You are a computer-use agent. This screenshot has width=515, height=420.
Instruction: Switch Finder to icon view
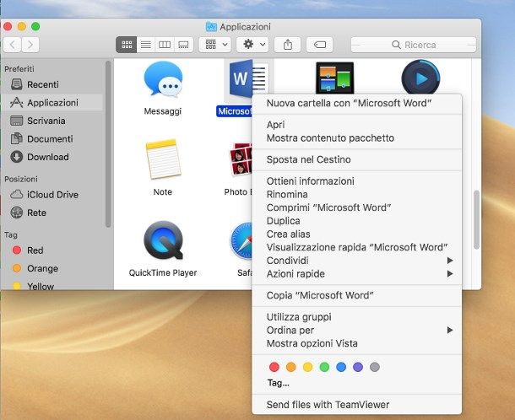127,45
